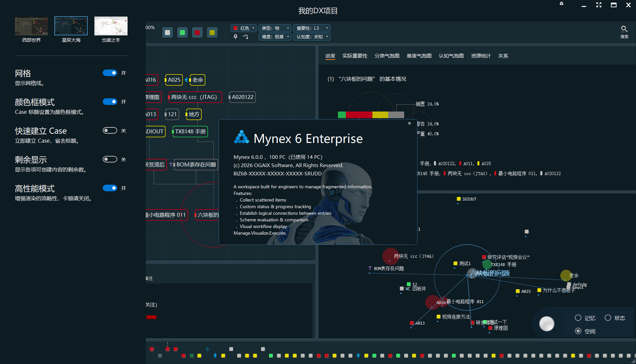636x364 pixels.
Task: Open the 难度气泡图 tab
Action: 419,56
